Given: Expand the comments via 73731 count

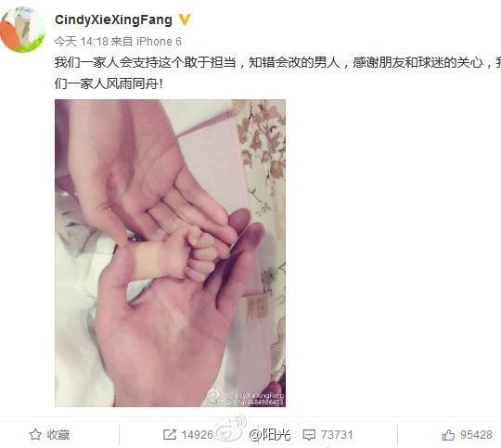Looking at the screenshot, I should [x=337, y=435].
